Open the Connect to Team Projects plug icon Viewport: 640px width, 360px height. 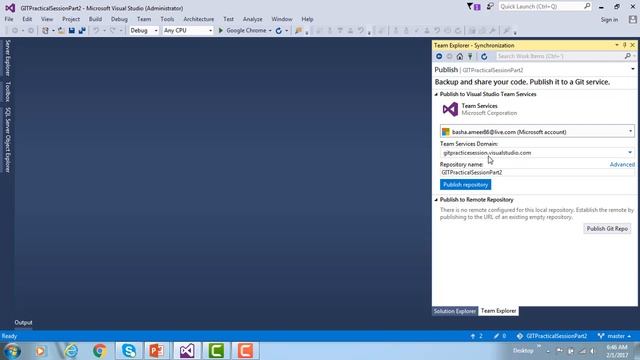click(x=470, y=56)
